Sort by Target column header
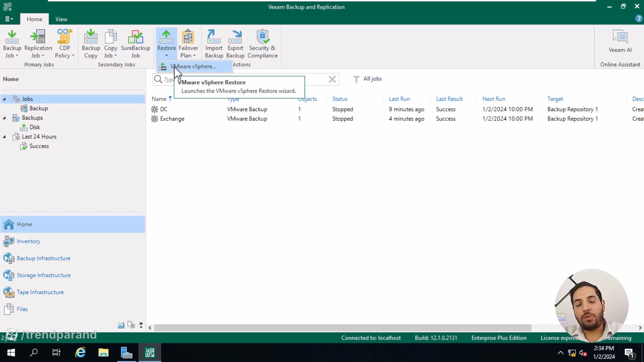This screenshot has height=362, width=644. [555, 99]
